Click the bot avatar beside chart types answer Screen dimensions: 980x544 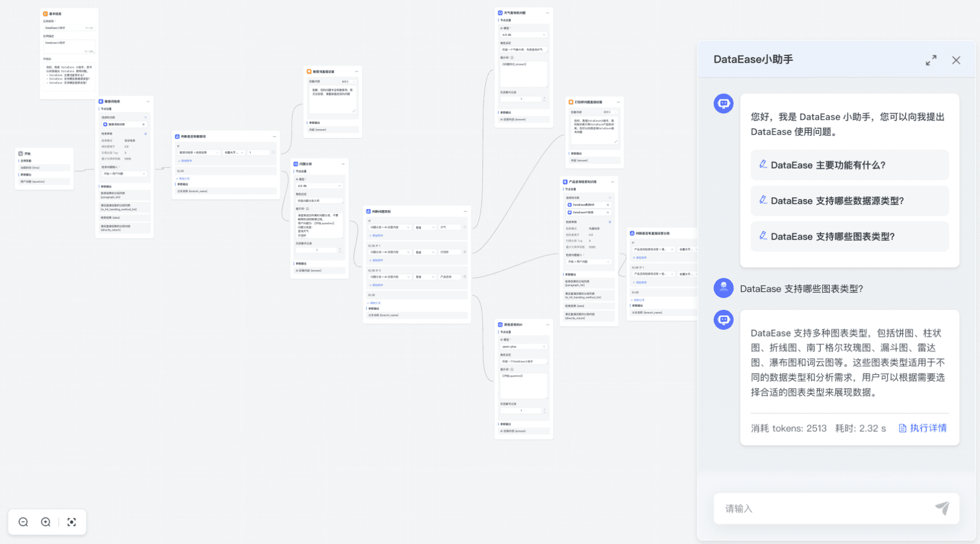(723, 320)
